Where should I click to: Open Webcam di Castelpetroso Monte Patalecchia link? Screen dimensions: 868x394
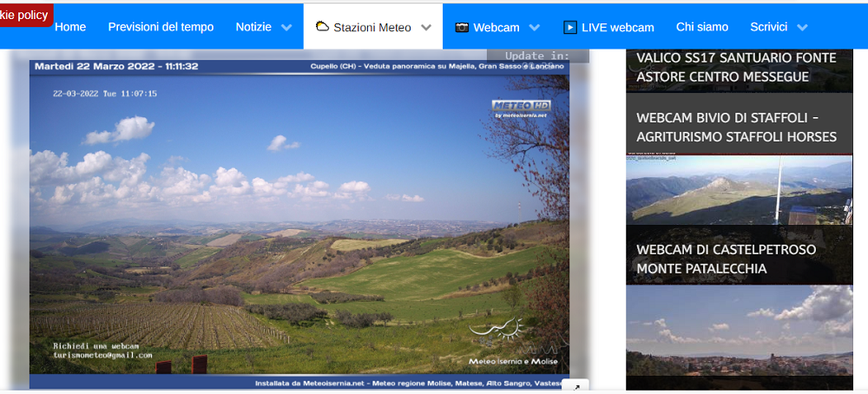pos(726,259)
